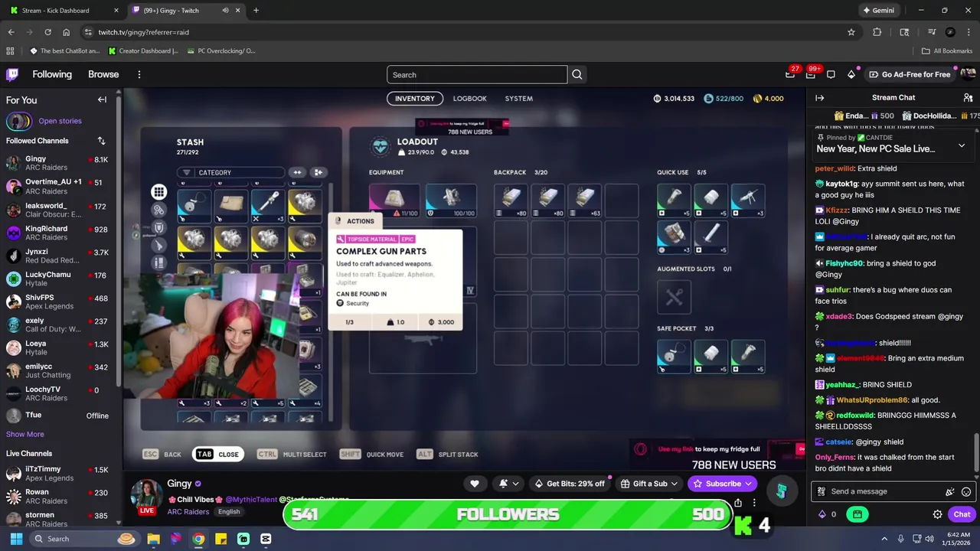Open emilycc Just Chatting channel

pos(58,370)
